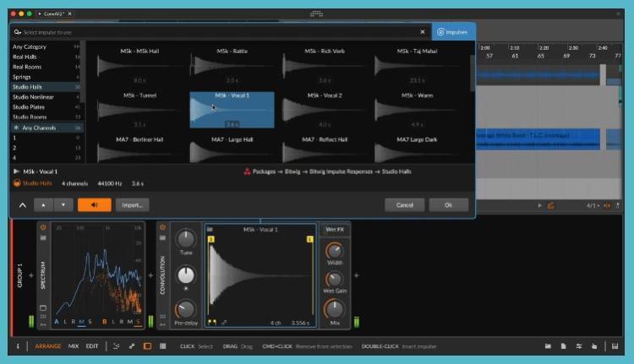The image size is (634, 364).
Task: Play the MSk - Vocal 1 preview
Action: (x=17, y=171)
